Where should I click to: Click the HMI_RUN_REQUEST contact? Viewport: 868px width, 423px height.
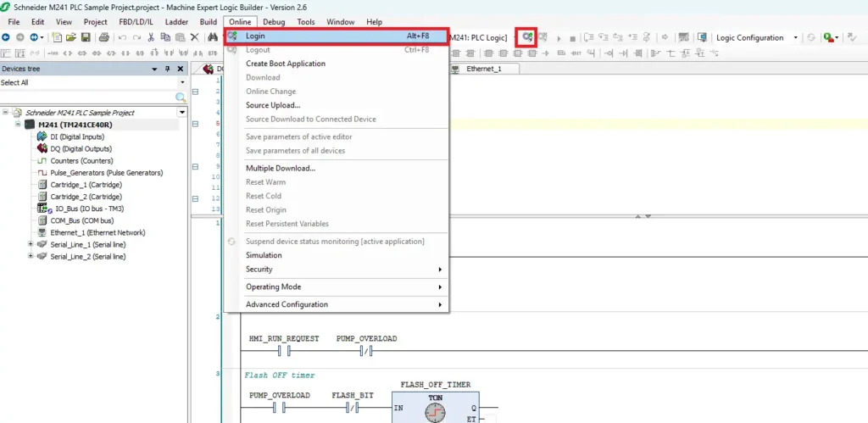(285, 351)
